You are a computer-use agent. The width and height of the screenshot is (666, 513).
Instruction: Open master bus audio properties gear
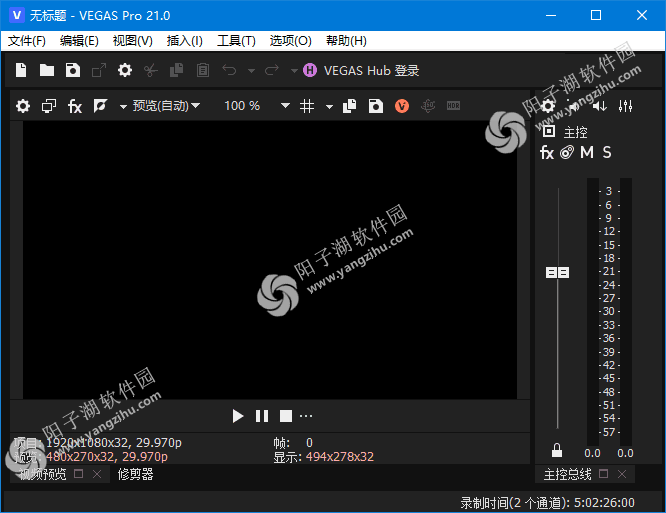[x=548, y=106]
